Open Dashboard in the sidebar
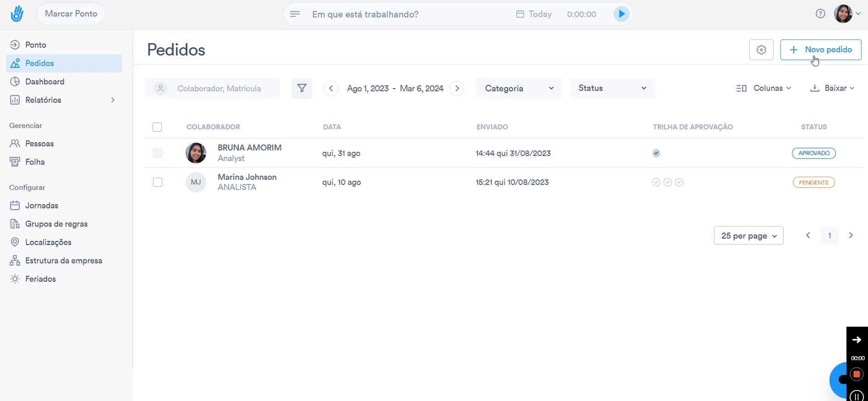This screenshot has height=401, width=868. pos(44,82)
